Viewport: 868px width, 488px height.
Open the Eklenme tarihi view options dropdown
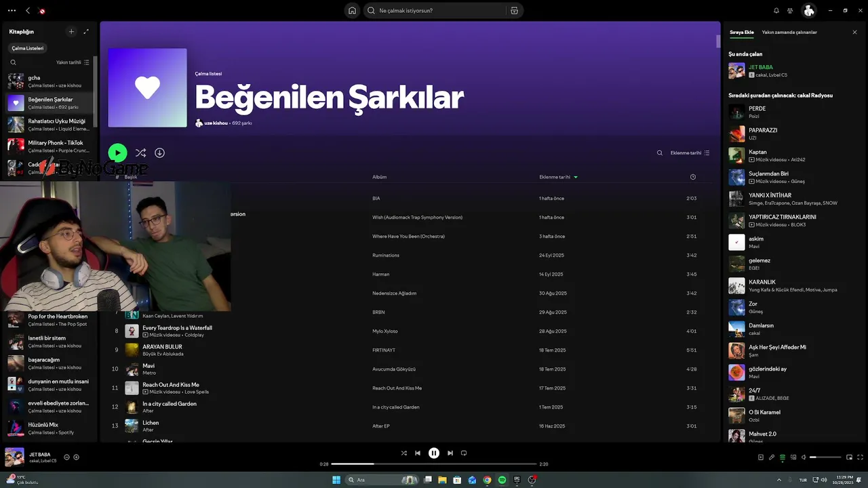(690, 153)
